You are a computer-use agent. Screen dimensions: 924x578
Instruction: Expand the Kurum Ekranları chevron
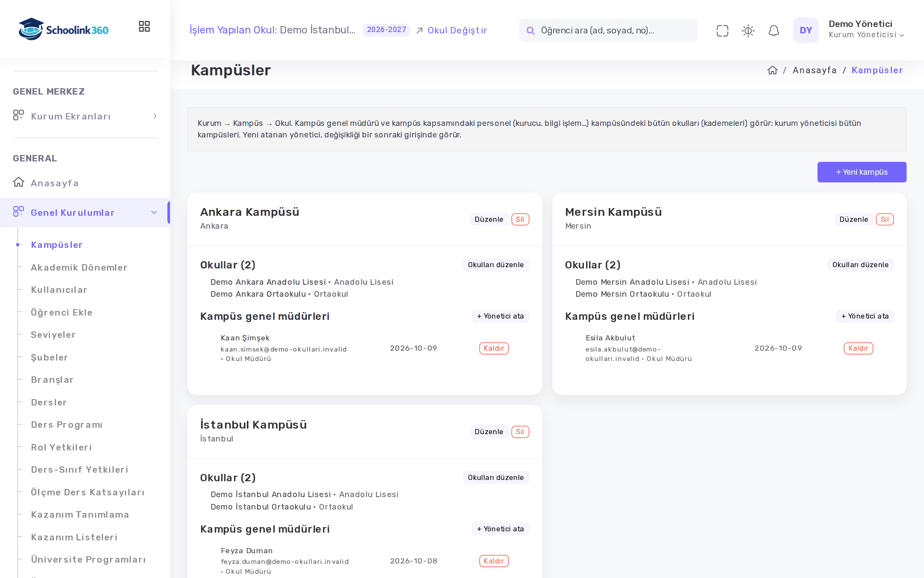click(155, 116)
